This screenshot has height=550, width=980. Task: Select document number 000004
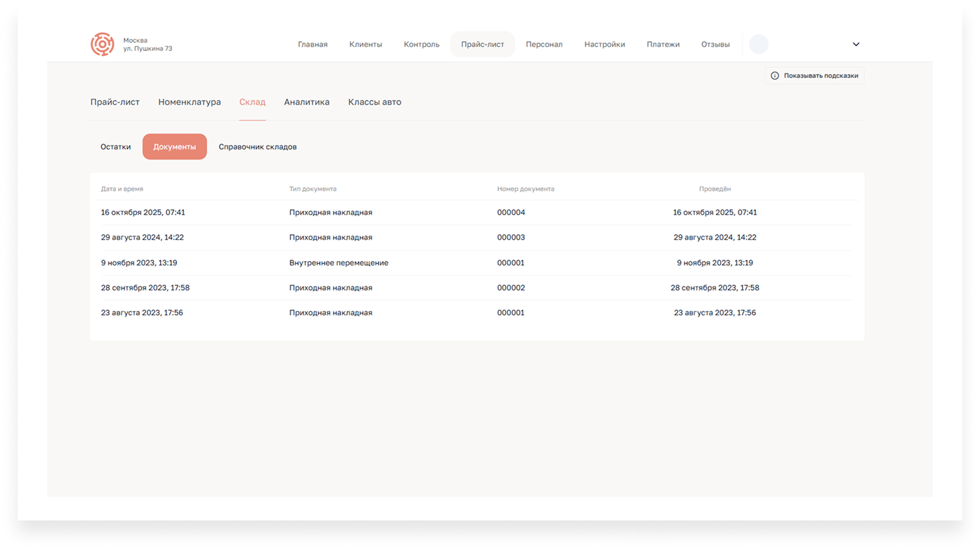[511, 213]
